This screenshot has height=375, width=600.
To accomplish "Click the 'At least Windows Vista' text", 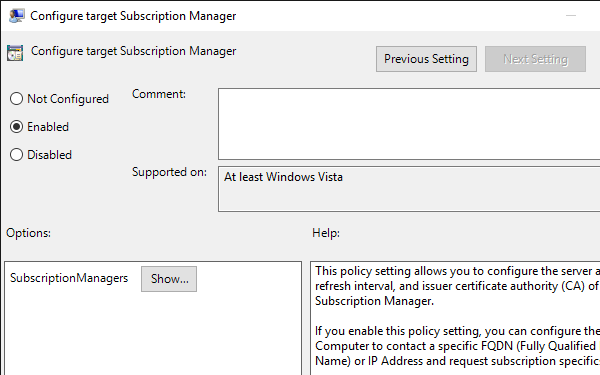I will 283,177.
